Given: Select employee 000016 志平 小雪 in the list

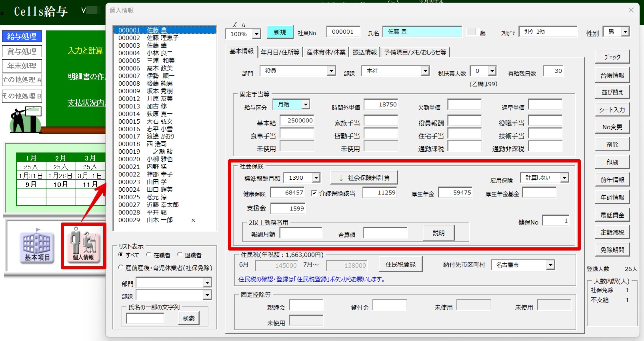Looking at the screenshot, I should 165,129.
